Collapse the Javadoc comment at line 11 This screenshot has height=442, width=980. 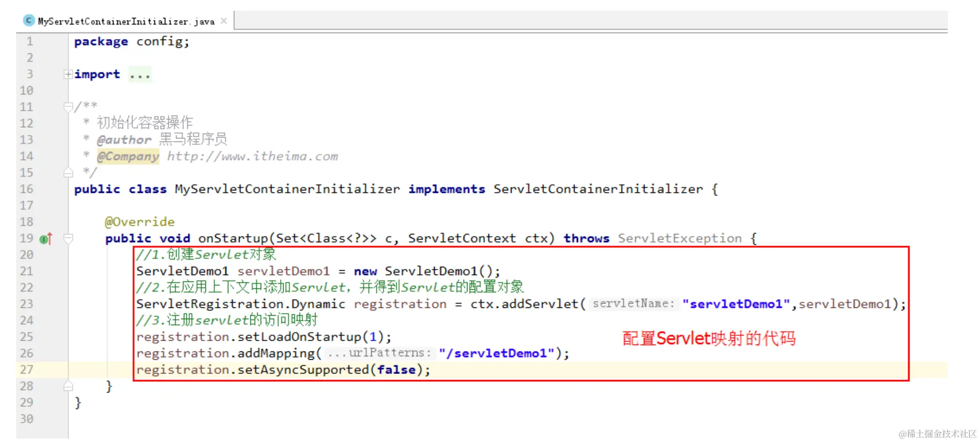tap(68, 107)
